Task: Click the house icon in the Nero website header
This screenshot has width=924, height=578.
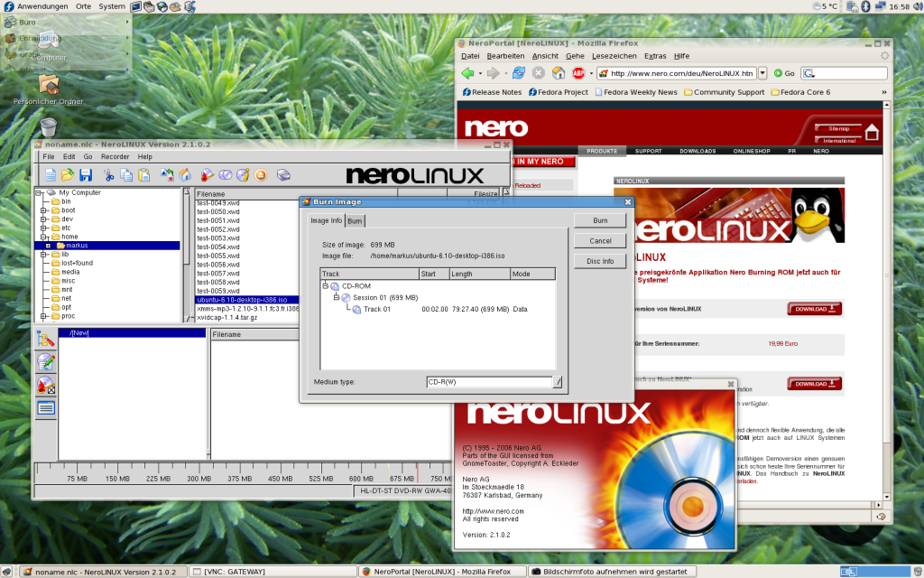Action: tap(872, 133)
